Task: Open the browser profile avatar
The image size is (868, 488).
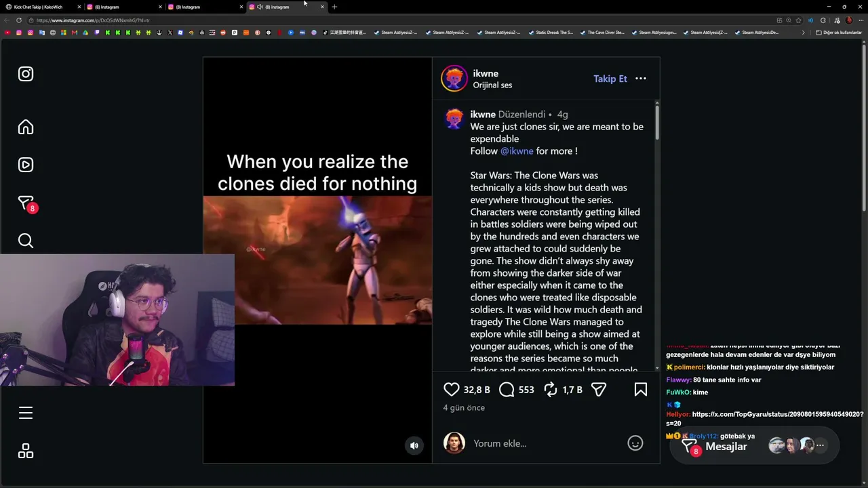Action: tap(849, 20)
